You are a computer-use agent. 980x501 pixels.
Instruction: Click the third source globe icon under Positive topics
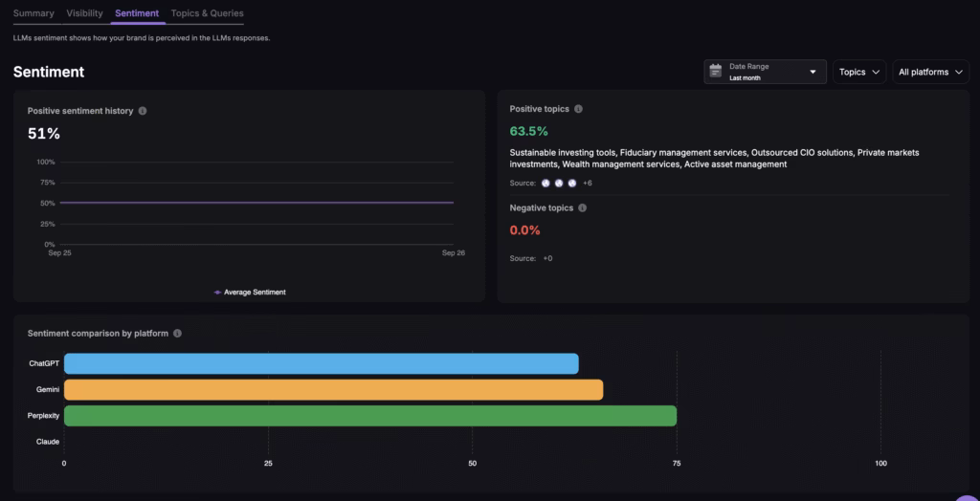[572, 183]
